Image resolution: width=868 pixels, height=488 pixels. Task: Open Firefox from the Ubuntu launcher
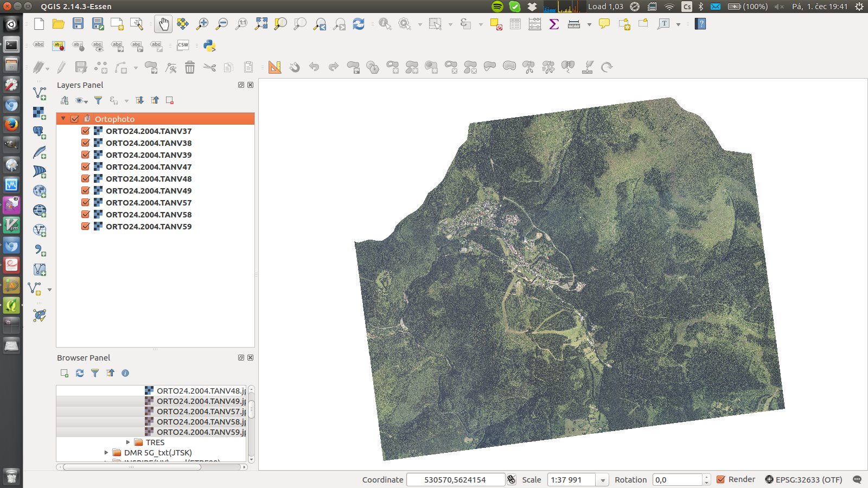point(11,124)
